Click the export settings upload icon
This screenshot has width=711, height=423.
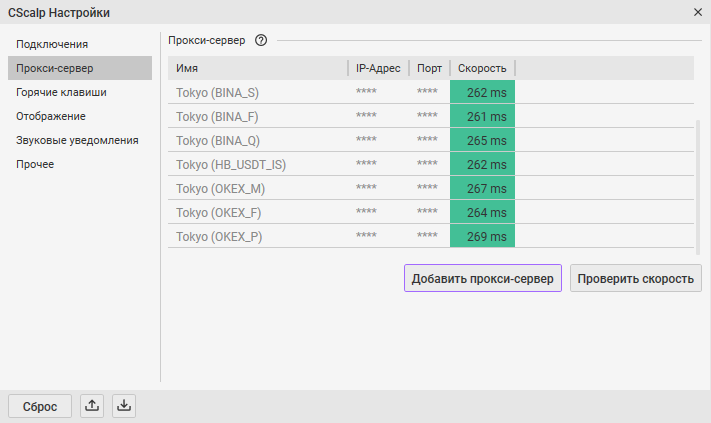[92, 405]
